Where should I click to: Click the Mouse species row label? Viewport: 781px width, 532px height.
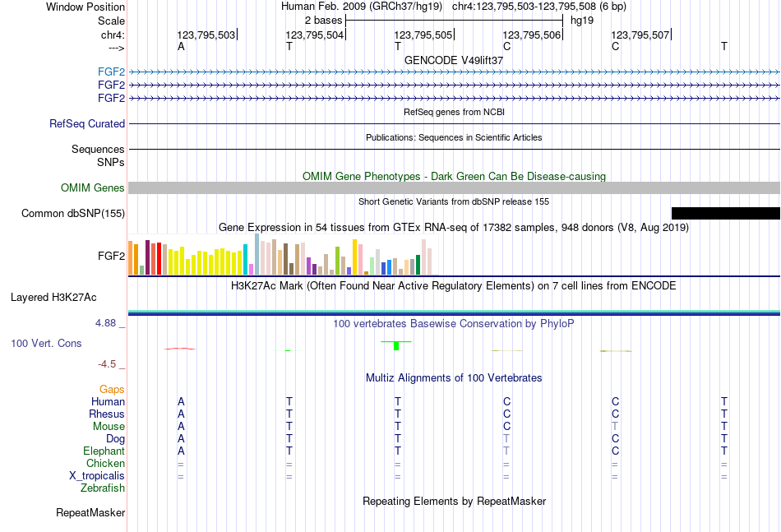109,427
